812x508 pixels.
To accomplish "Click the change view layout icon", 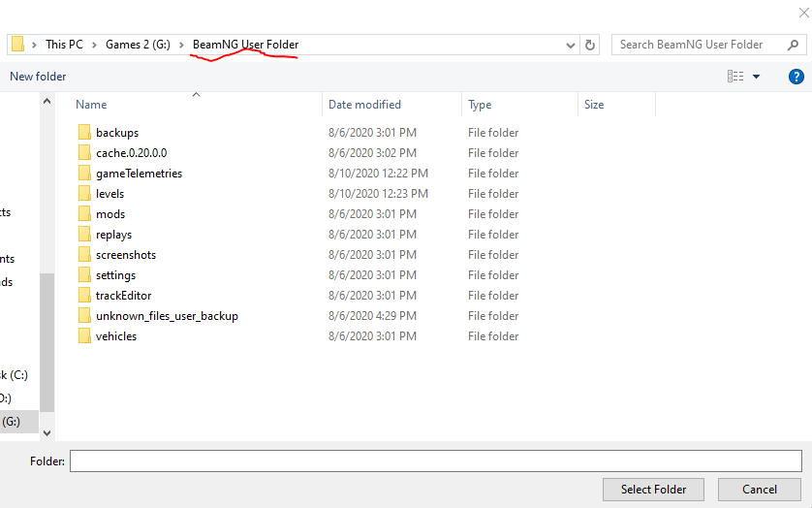I will pyautogui.click(x=735, y=77).
